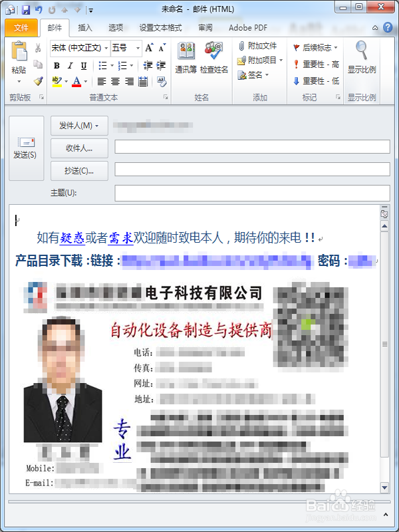Align text left
Viewport: 399px width, 532px height.
[102, 81]
